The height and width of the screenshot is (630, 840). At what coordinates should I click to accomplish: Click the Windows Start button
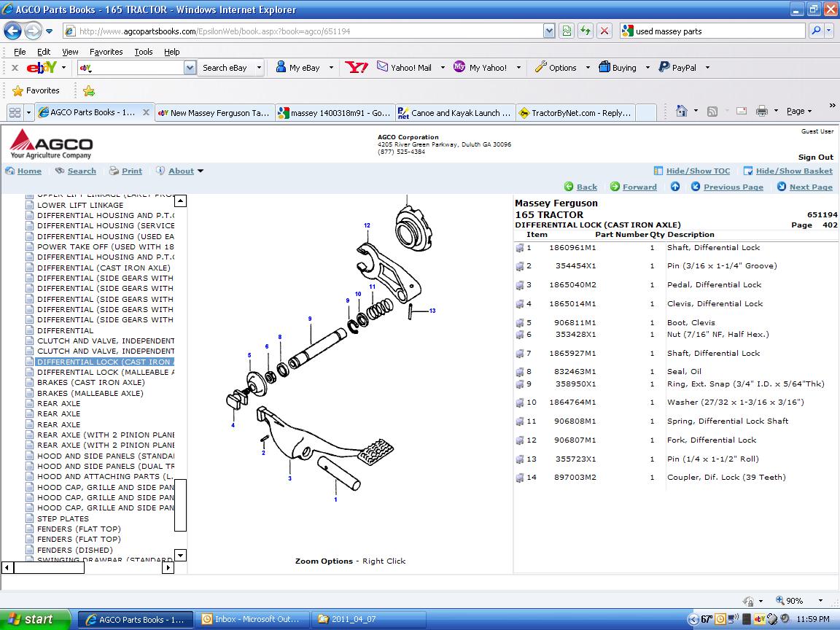point(35,619)
